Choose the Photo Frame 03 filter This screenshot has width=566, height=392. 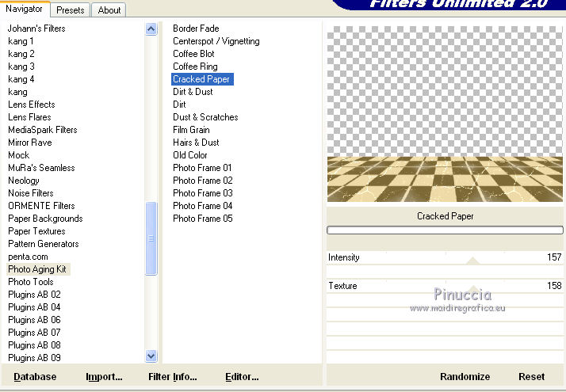pyautogui.click(x=202, y=193)
